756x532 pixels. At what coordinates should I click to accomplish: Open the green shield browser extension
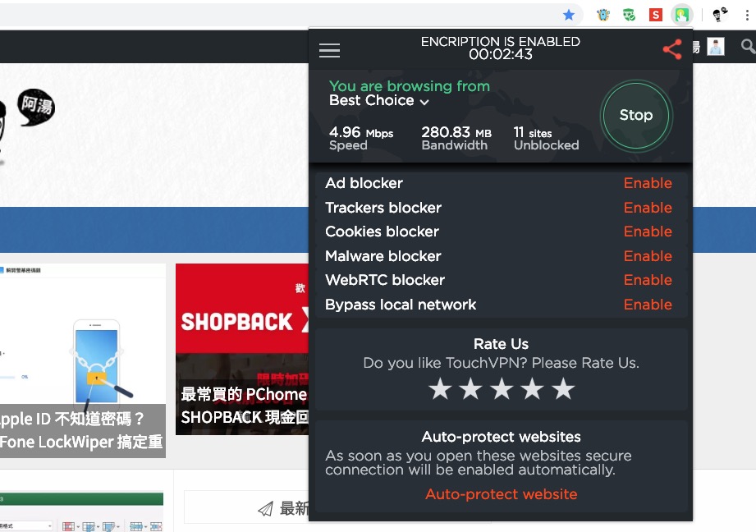[x=629, y=15]
